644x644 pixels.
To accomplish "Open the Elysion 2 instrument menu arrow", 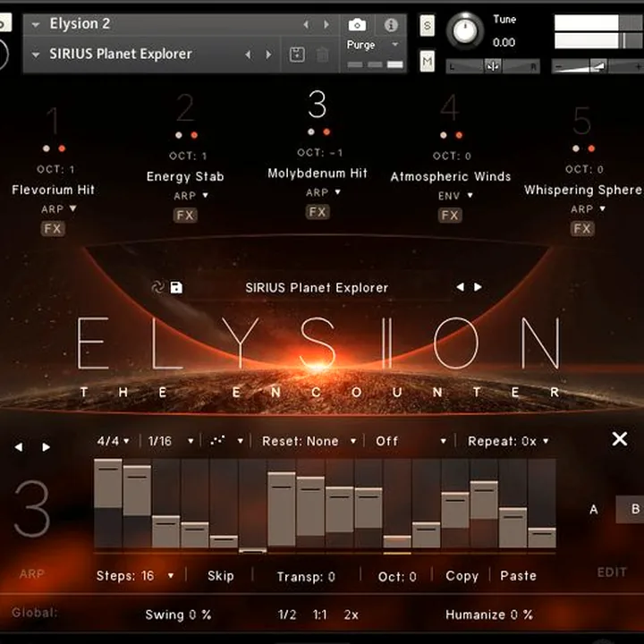I will point(36,25).
